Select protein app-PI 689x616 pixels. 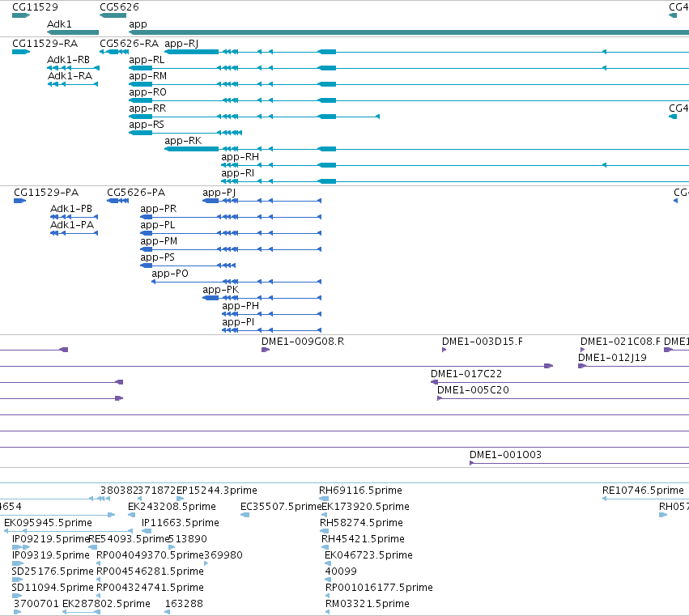coord(271,330)
